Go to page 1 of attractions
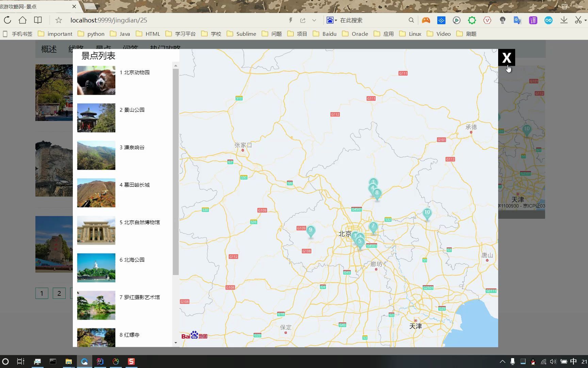The width and height of the screenshot is (588, 368). (42, 293)
